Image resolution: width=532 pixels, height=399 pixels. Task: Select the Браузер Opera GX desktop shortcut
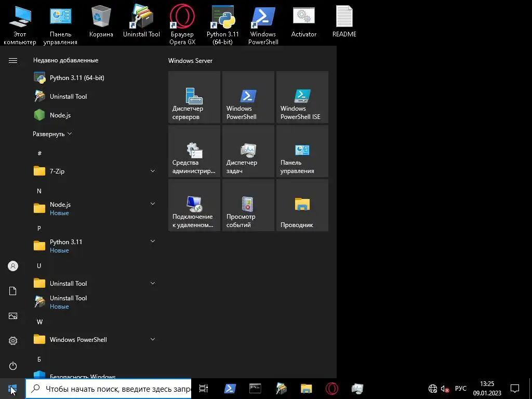click(x=182, y=24)
